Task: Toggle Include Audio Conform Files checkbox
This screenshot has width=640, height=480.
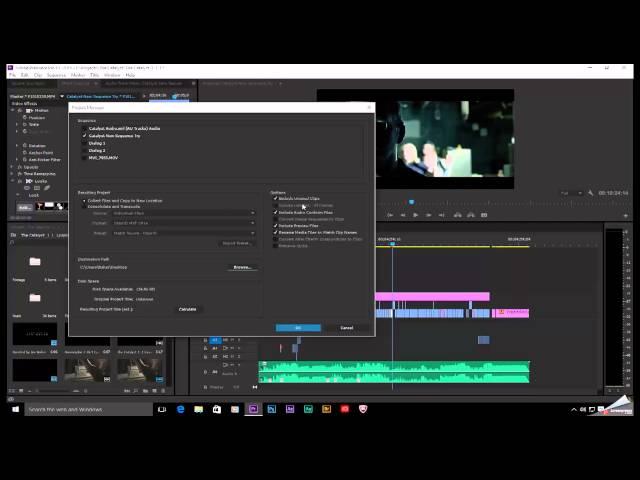Action: [x=275, y=212]
